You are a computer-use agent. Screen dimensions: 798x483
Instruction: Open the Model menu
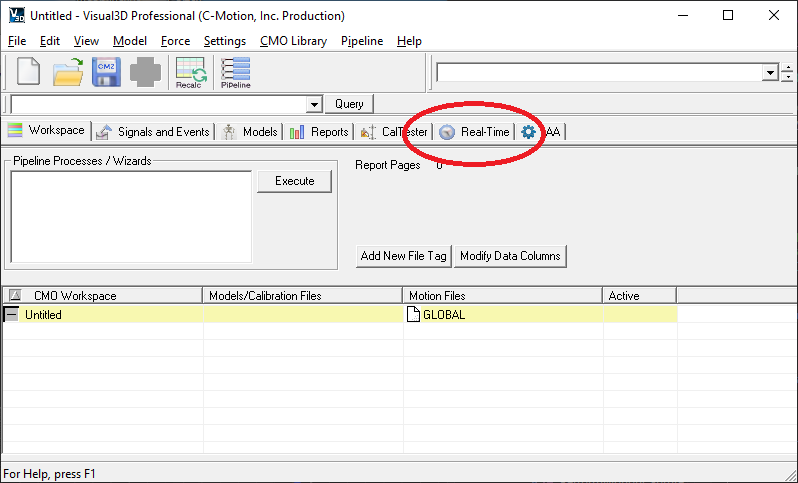point(130,41)
